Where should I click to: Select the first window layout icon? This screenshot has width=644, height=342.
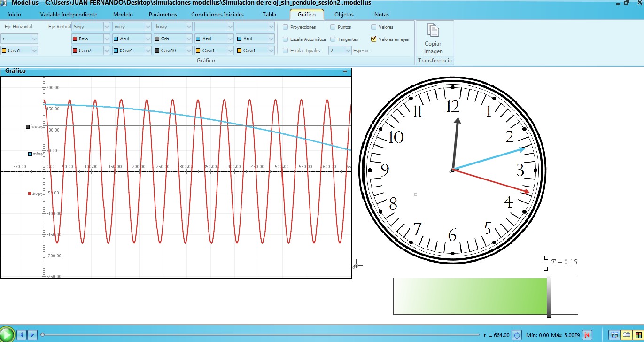point(613,335)
